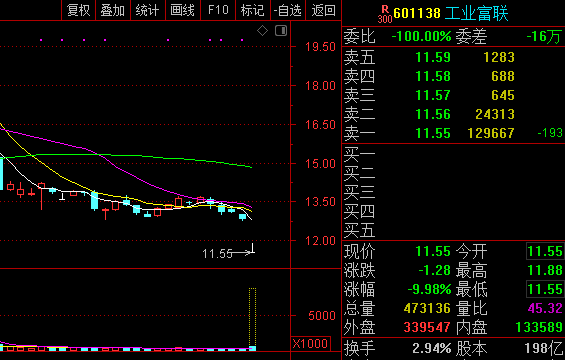
Task: Open the F10 company info
Action: coord(218,10)
